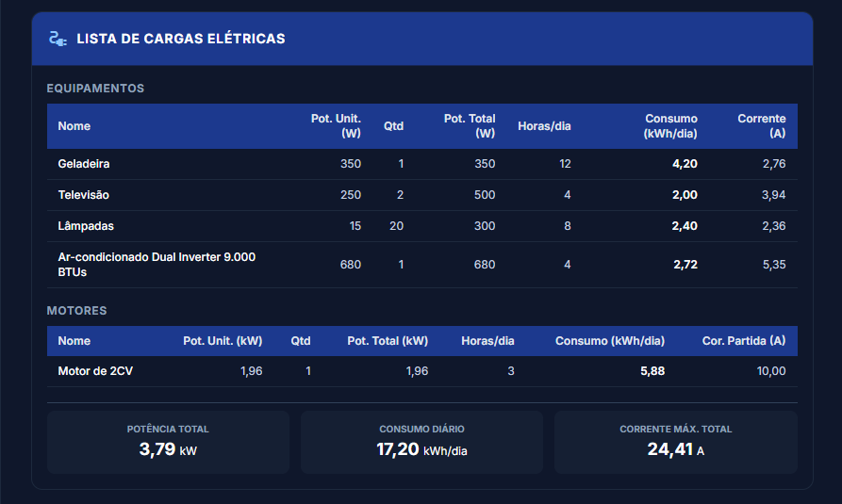Select the Televisão row name
This screenshot has height=504, width=842.
[84, 195]
